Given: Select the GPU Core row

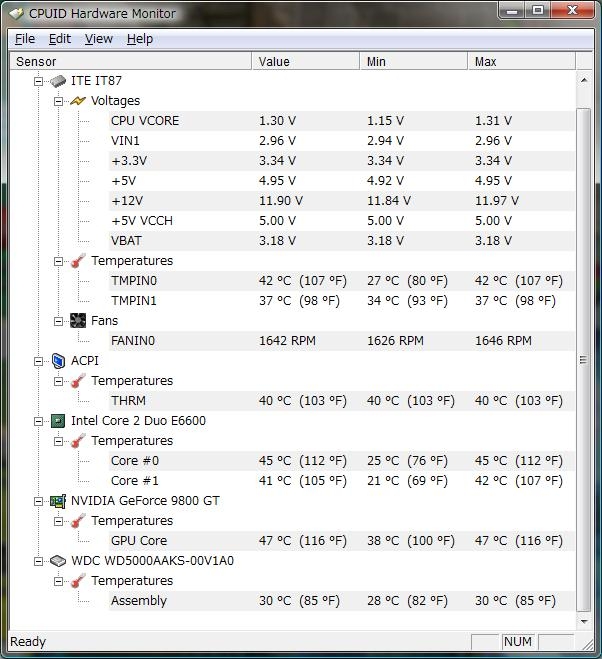Looking at the screenshot, I should [x=342, y=541].
